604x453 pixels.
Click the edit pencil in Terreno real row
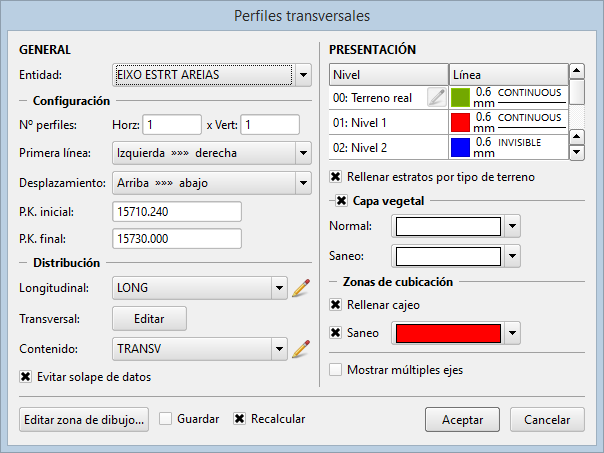click(437, 97)
